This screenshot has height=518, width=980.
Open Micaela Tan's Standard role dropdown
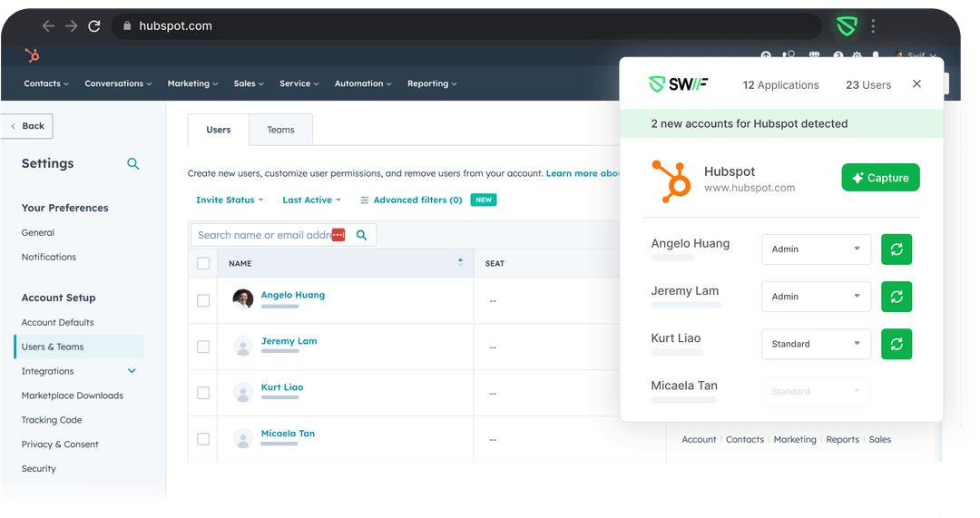coord(817,392)
